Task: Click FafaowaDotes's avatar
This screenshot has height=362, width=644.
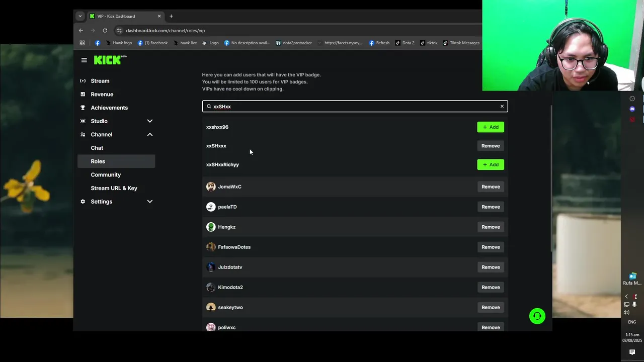Action: (211, 247)
